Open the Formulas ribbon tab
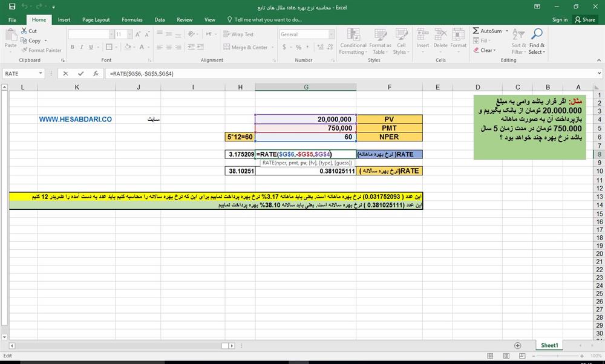 pos(132,19)
